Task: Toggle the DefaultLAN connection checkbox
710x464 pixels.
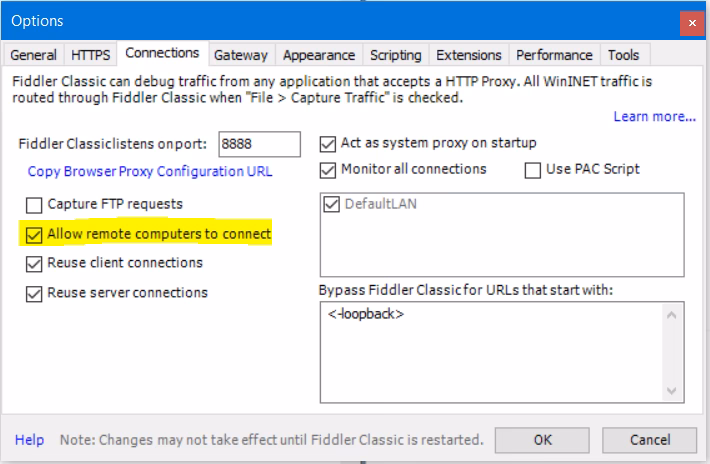Action: pyautogui.click(x=331, y=204)
